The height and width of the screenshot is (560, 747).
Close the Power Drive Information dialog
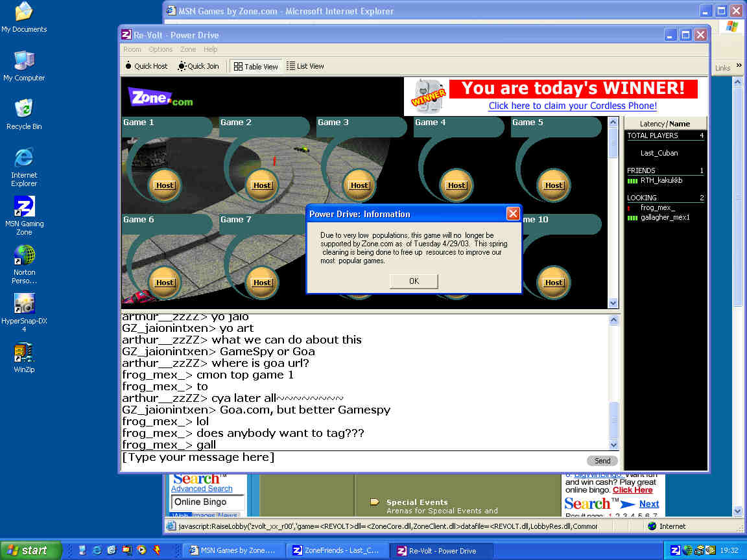(513, 214)
